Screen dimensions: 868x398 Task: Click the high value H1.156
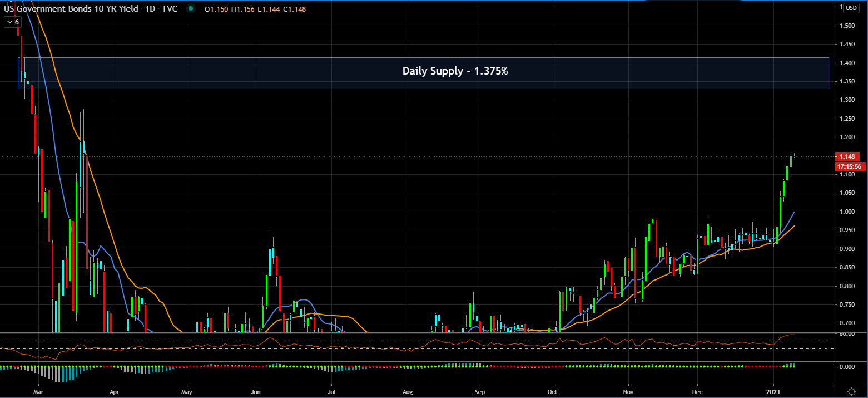point(242,9)
